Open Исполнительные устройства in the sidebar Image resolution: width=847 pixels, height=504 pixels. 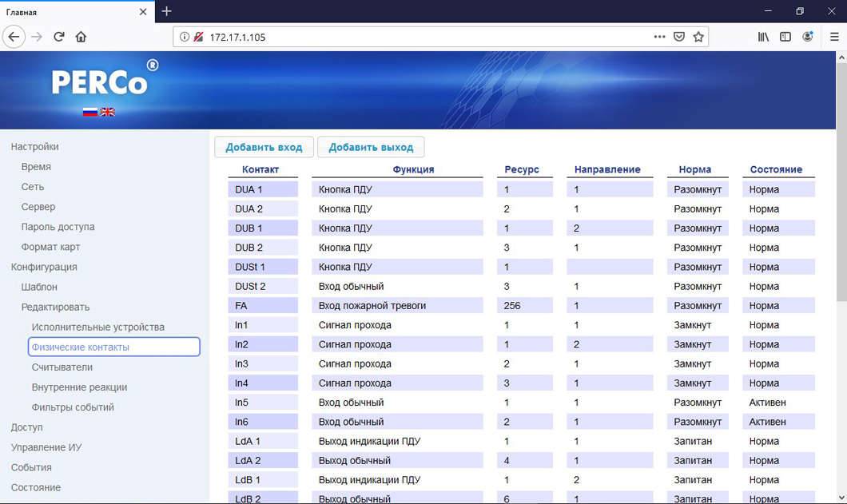(98, 327)
